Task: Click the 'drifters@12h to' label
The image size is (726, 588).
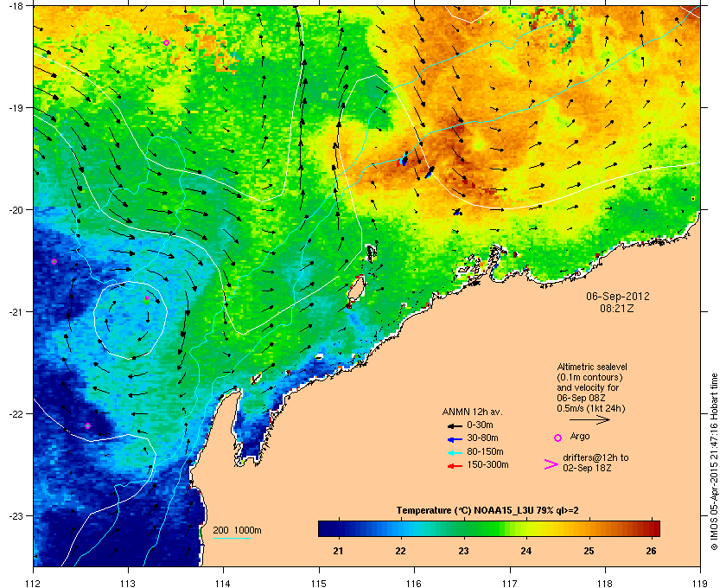Action: (x=595, y=457)
